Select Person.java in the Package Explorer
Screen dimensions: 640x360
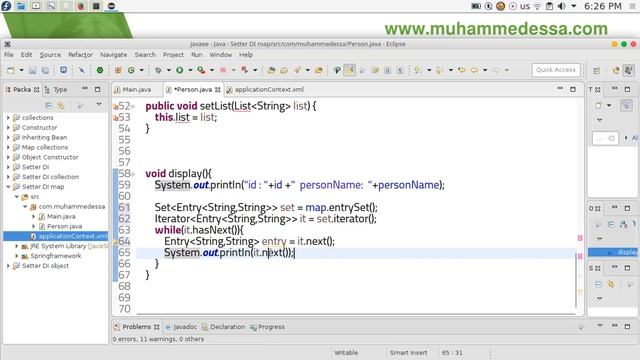(60, 226)
